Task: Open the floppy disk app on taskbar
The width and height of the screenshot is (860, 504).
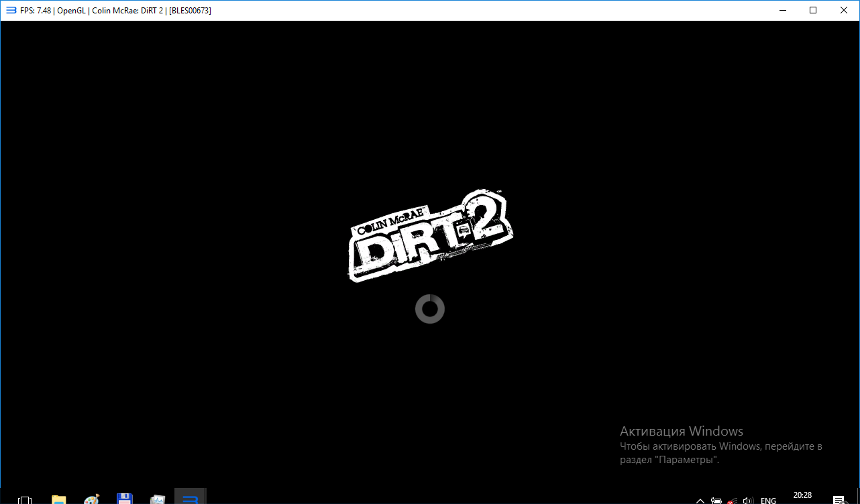Action: point(124,499)
